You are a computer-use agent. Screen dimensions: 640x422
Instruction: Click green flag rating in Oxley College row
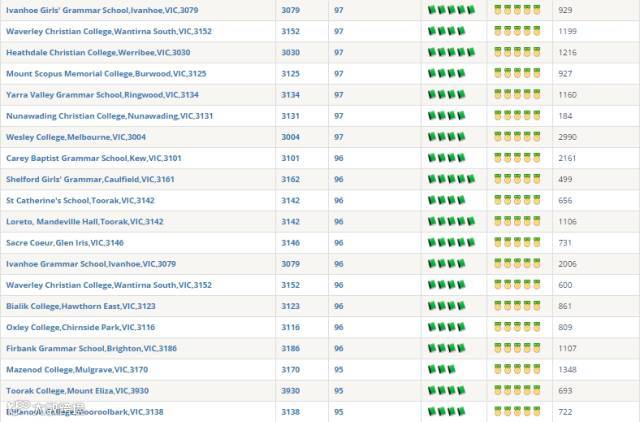click(x=447, y=327)
